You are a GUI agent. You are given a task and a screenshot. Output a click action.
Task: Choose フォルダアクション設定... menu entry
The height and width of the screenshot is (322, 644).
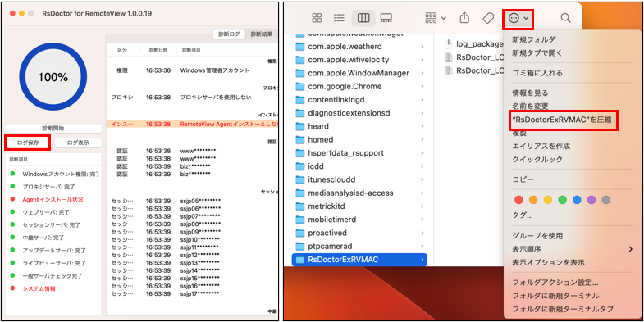555,283
